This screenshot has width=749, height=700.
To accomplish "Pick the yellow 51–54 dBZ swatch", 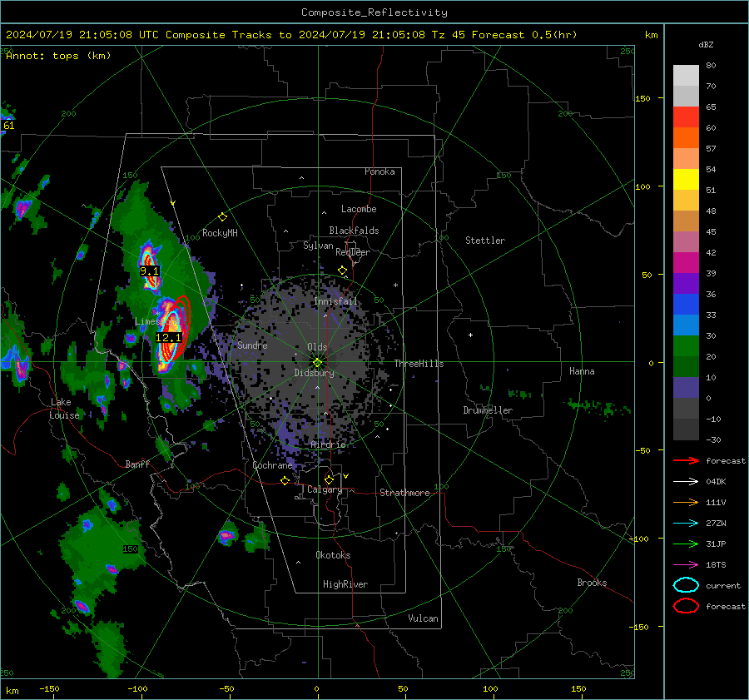I will pos(686,180).
